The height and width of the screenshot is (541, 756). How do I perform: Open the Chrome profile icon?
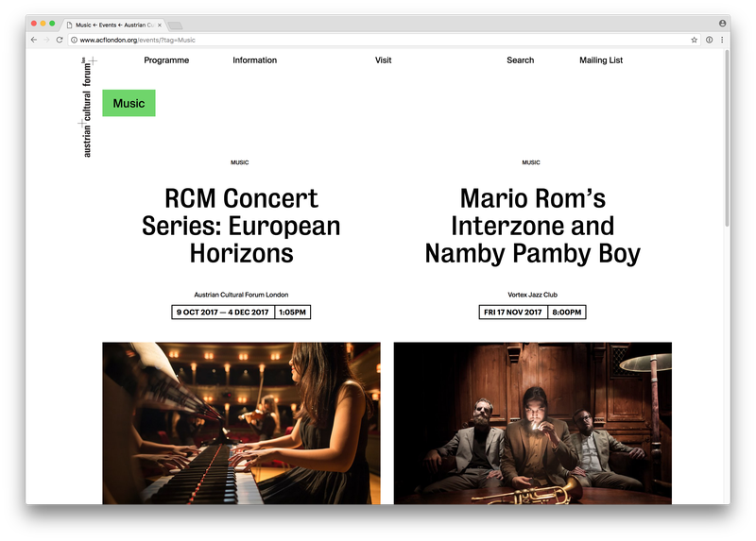(722, 23)
